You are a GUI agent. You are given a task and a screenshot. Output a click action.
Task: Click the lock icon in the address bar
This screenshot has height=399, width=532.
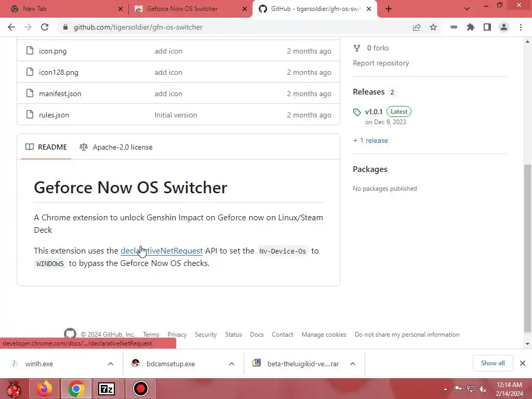(65, 27)
